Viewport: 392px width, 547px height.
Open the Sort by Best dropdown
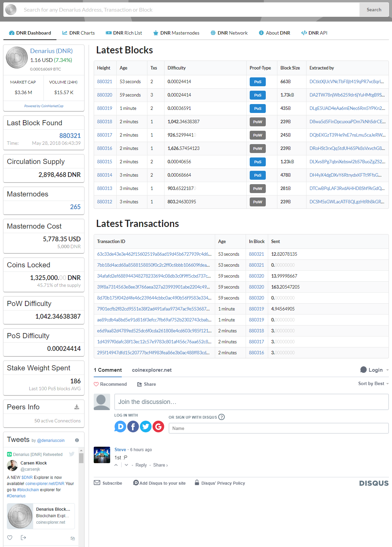374,384
